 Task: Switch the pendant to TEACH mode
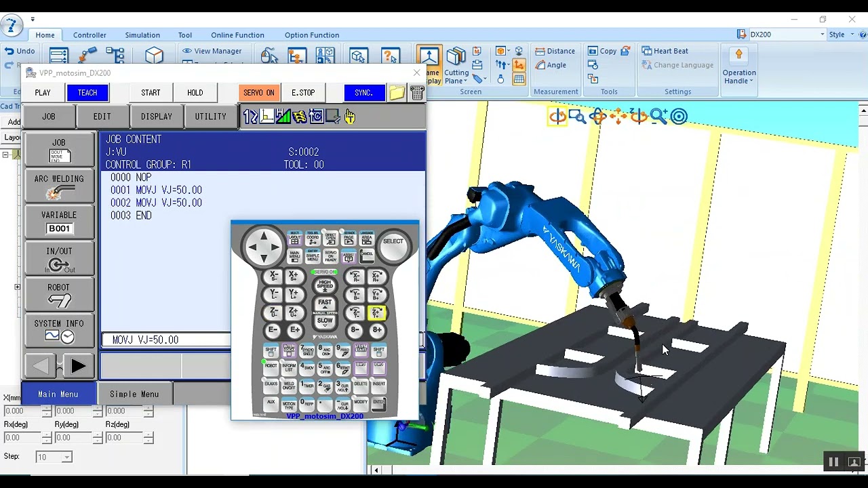point(87,93)
